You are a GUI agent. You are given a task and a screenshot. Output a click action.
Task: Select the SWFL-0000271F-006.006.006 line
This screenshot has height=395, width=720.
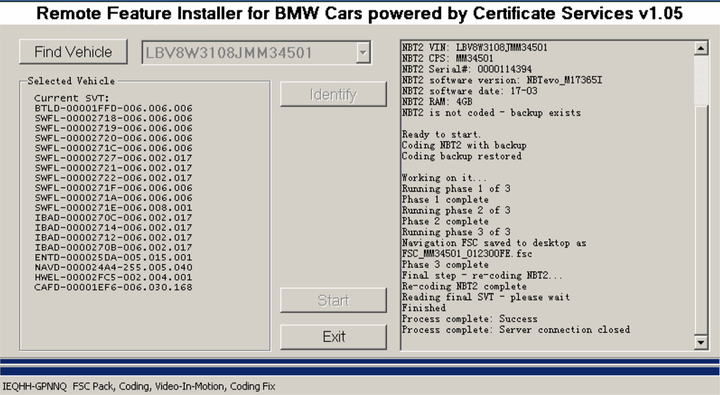coord(113,188)
